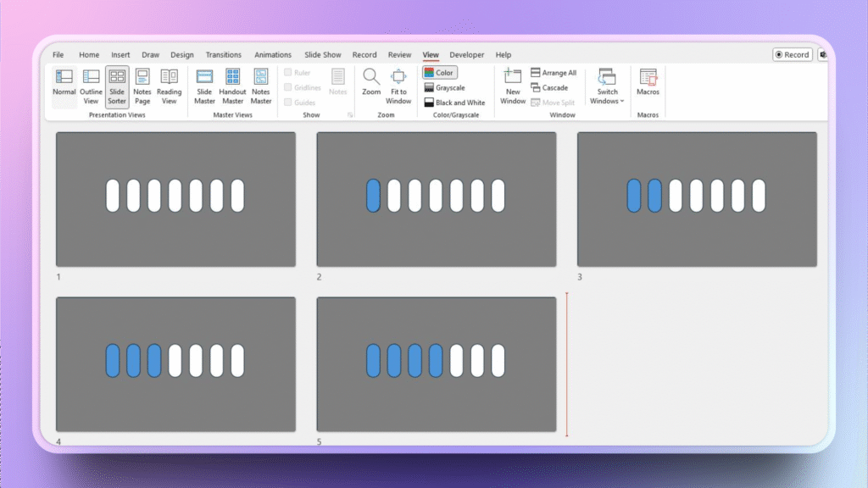This screenshot has height=488, width=868.
Task: Open the Slide Master view
Action: [x=204, y=86]
